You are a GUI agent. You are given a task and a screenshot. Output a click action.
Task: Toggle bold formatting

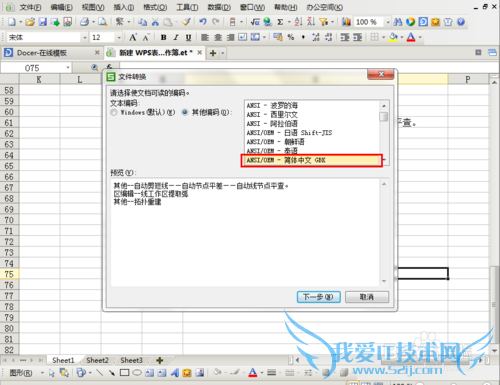[163, 37]
